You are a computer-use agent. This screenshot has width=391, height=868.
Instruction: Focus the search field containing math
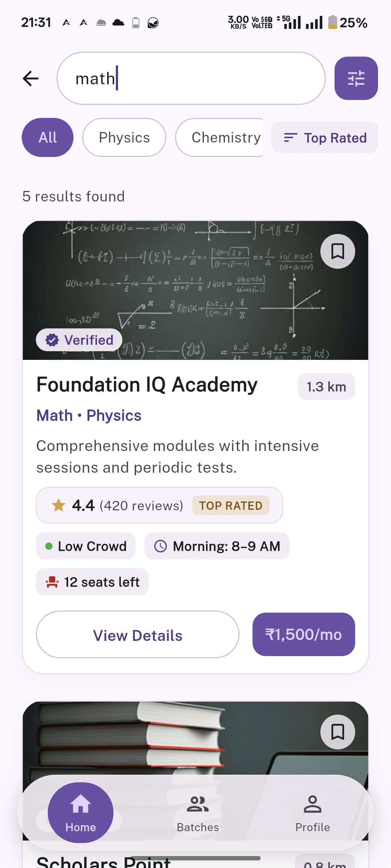coord(191,78)
